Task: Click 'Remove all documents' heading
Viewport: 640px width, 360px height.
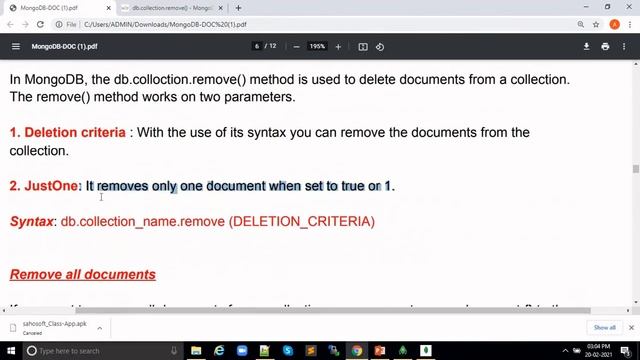Action: pyautogui.click(x=82, y=275)
